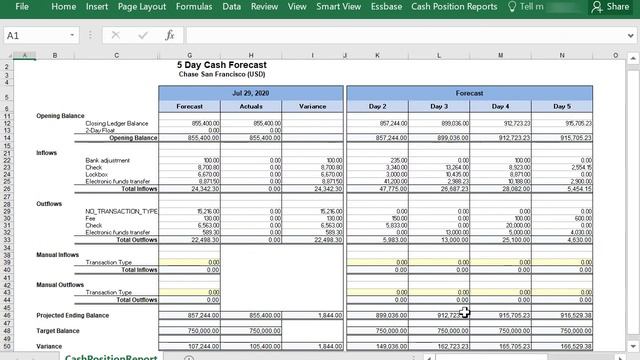This screenshot has height=360, width=640.
Task: Click the 'Manual Inflows' section label
Action: (58, 255)
